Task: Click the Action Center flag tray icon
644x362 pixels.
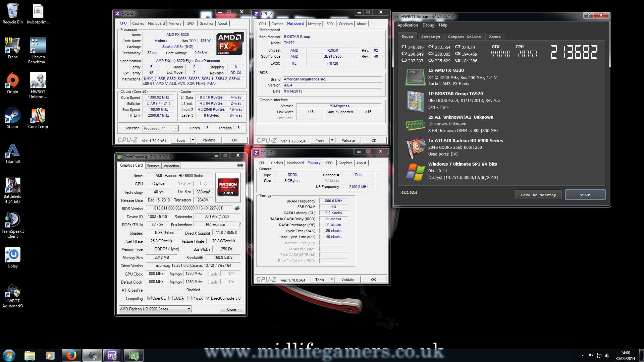Action: (591, 356)
